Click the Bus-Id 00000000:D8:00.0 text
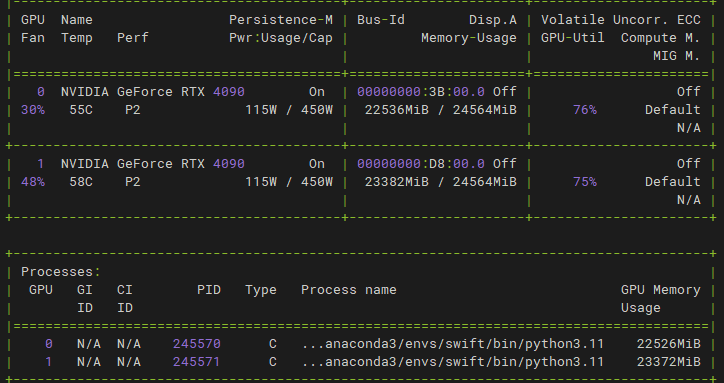 [x=421, y=164]
